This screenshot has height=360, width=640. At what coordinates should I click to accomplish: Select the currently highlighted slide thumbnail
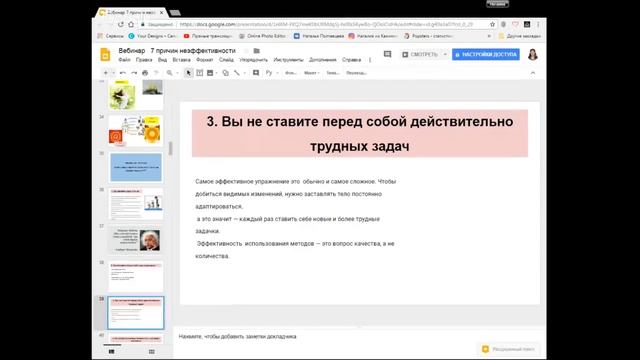tap(136, 313)
